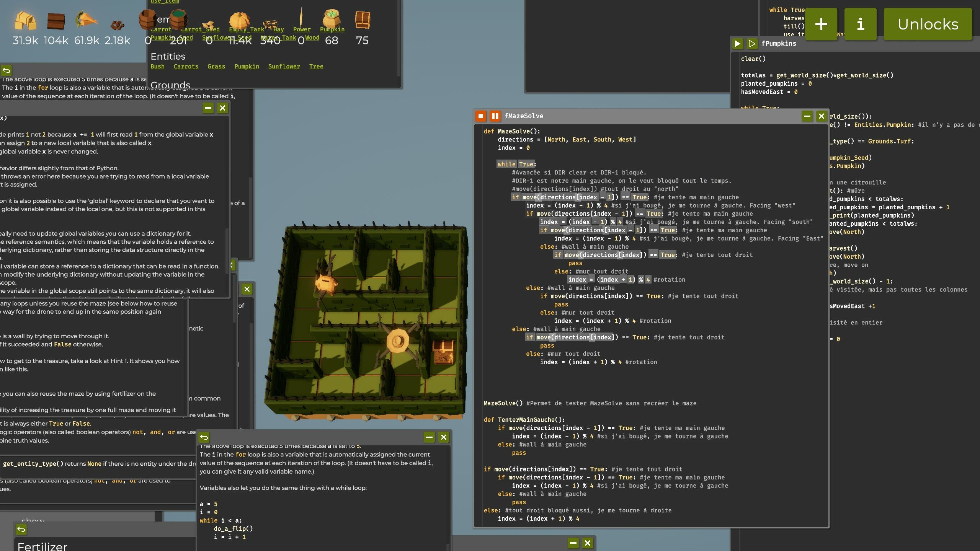Click the 'planted_pumpkins = 0' line
This screenshot has height=551, width=980.
pyautogui.click(x=776, y=84)
